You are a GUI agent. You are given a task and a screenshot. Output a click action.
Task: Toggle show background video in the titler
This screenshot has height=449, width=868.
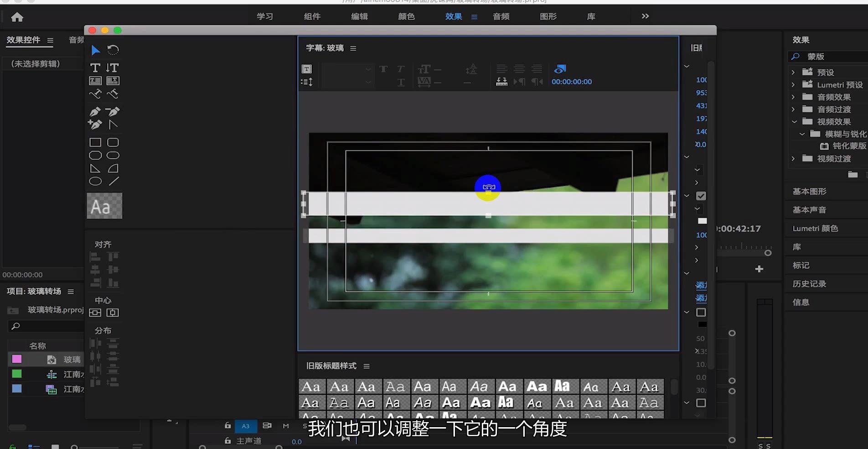[x=560, y=68]
